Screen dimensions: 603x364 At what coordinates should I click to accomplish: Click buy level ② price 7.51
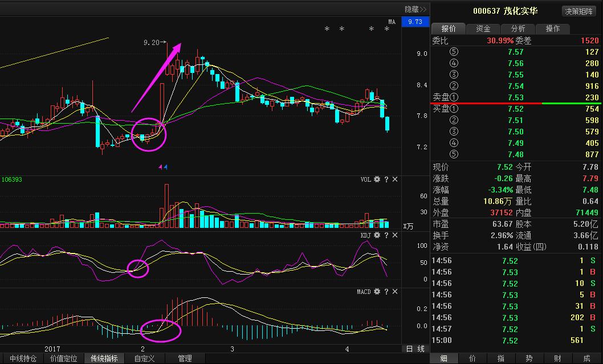(515, 120)
